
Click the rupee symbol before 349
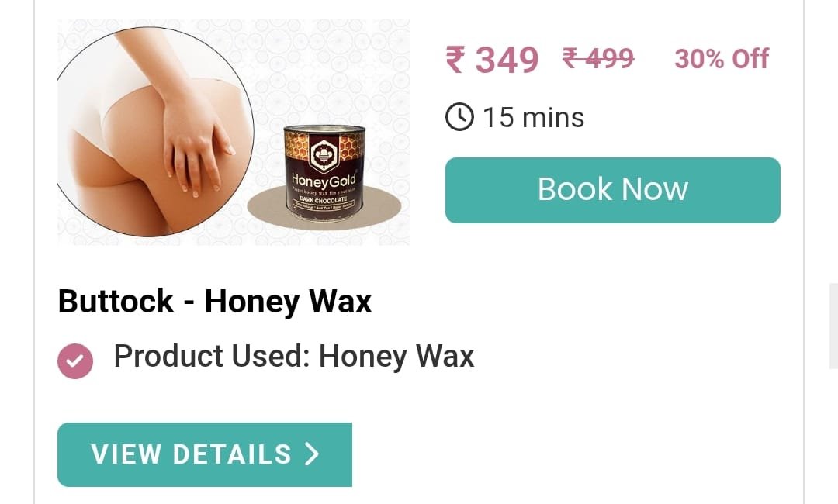(456, 59)
